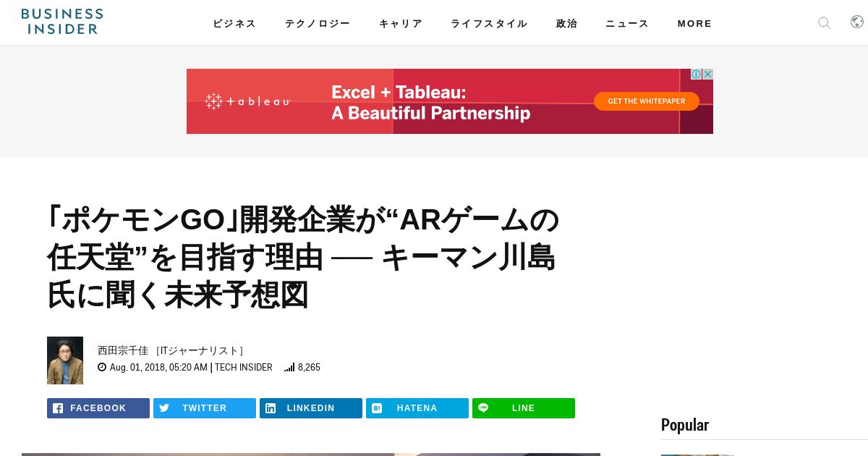The height and width of the screenshot is (456, 868).
Task: Open author 西田宗千佳 profile link
Action: [123, 350]
